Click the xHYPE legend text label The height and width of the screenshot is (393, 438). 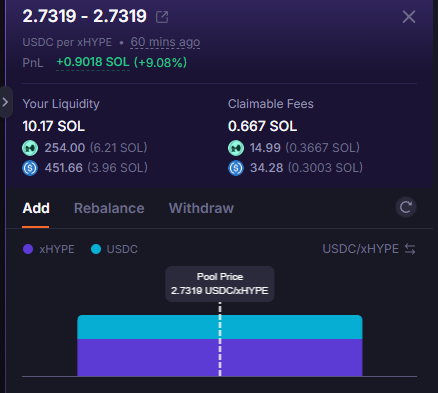57,249
